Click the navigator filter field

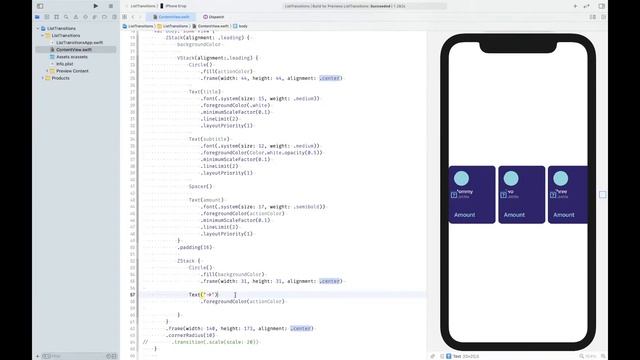(73, 356)
